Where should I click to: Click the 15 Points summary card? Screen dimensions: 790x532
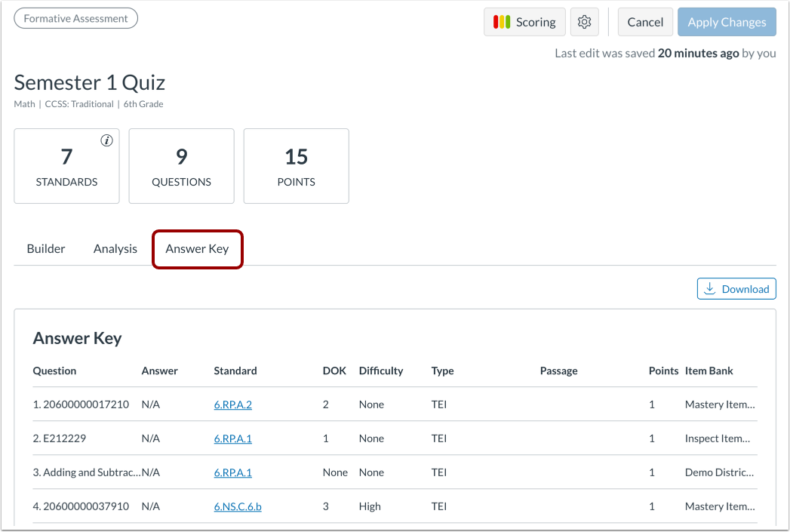(296, 166)
